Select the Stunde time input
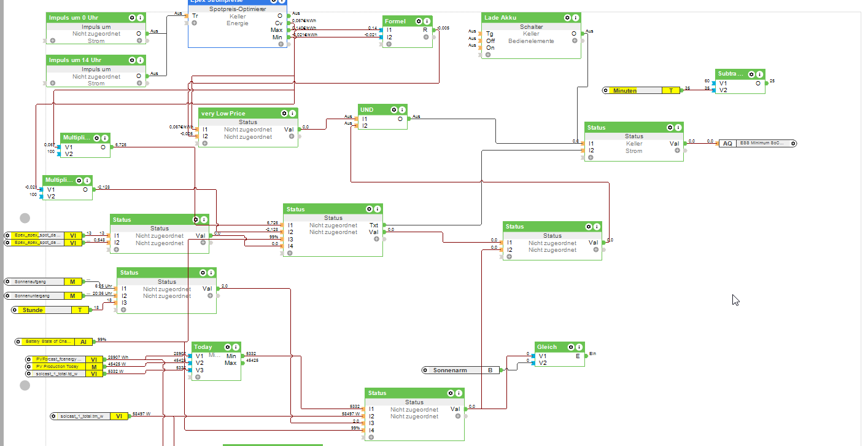This screenshot has width=868, height=446. tap(51, 310)
